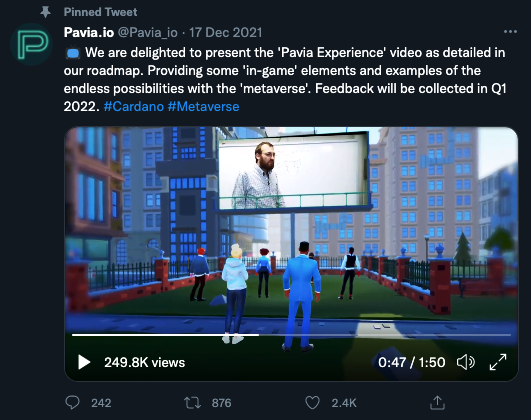Click the @Pavia_io handle

(x=147, y=33)
